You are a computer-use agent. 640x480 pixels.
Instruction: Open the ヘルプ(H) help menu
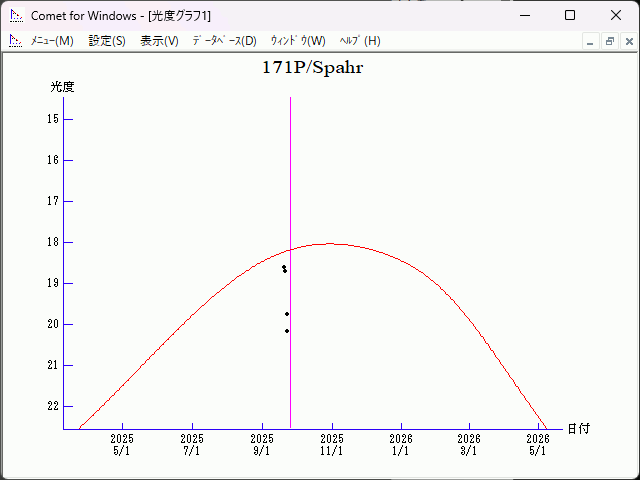point(360,41)
